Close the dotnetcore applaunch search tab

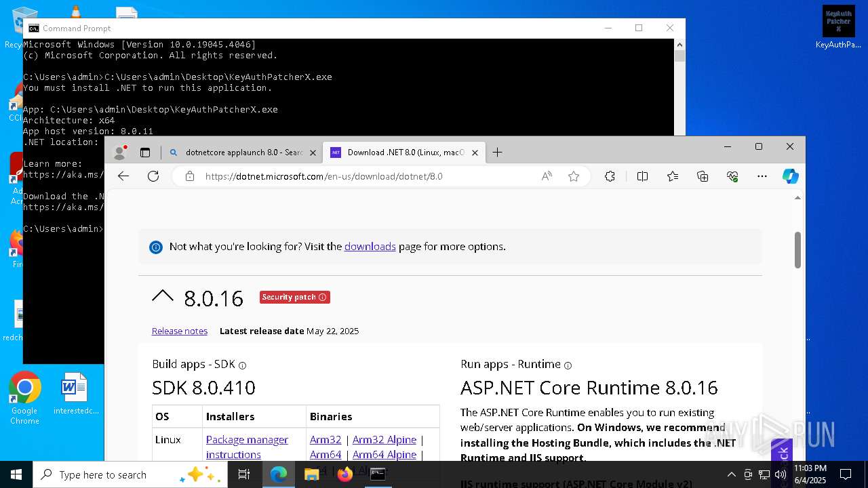tap(313, 152)
